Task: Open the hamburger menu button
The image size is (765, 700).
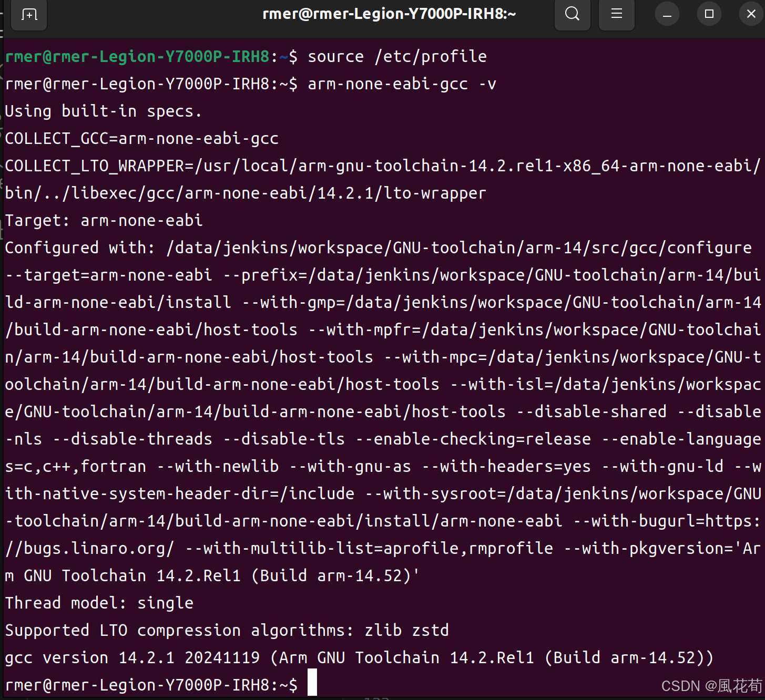Action: (617, 14)
